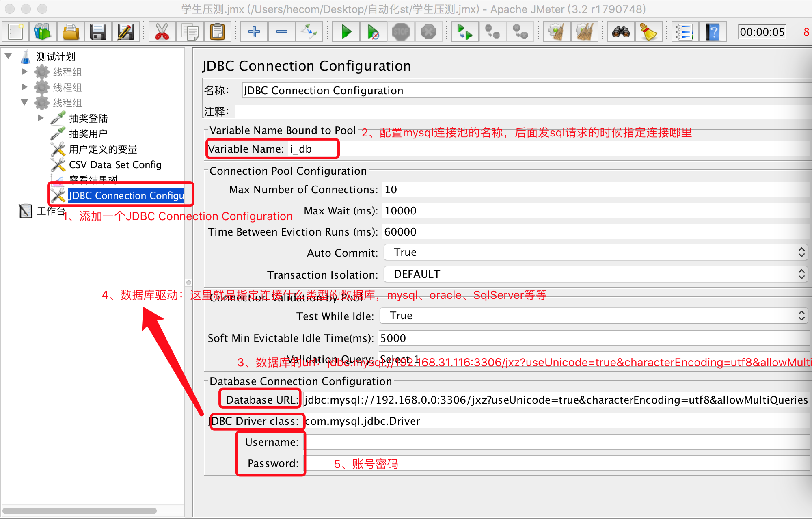This screenshot has height=519, width=812.
Task: Click the Database URL field
Action: pos(557,400)
